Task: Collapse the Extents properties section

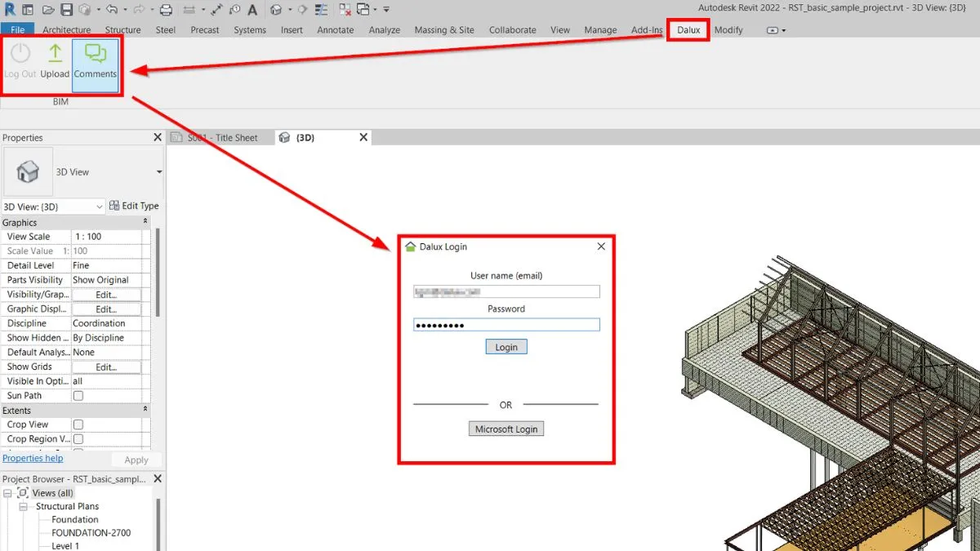Action: pos(145,410)
